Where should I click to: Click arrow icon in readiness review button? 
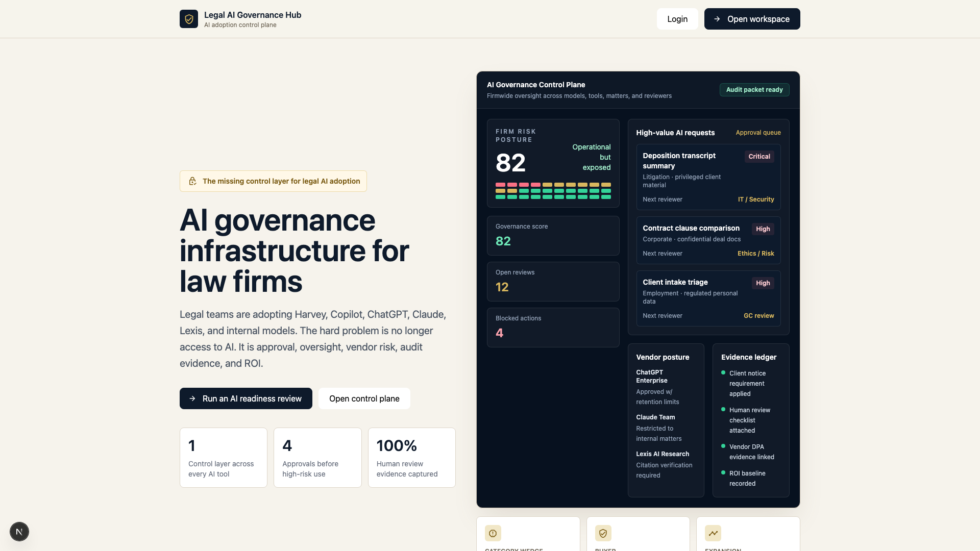click(x=192, y=398)
